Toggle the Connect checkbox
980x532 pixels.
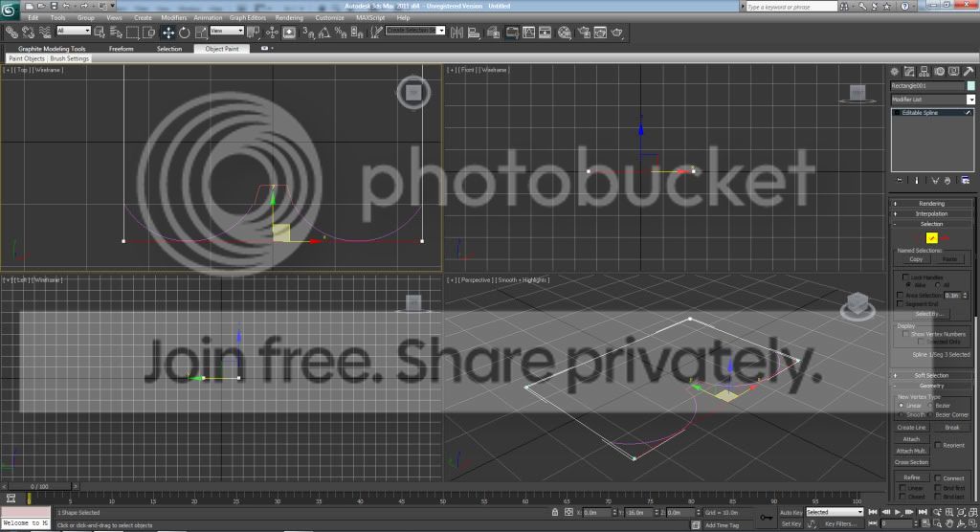tap(938, 478)
